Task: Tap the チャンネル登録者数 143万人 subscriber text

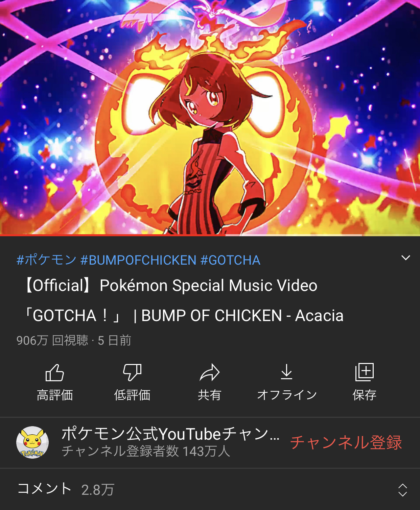Action: coord(146,451)
